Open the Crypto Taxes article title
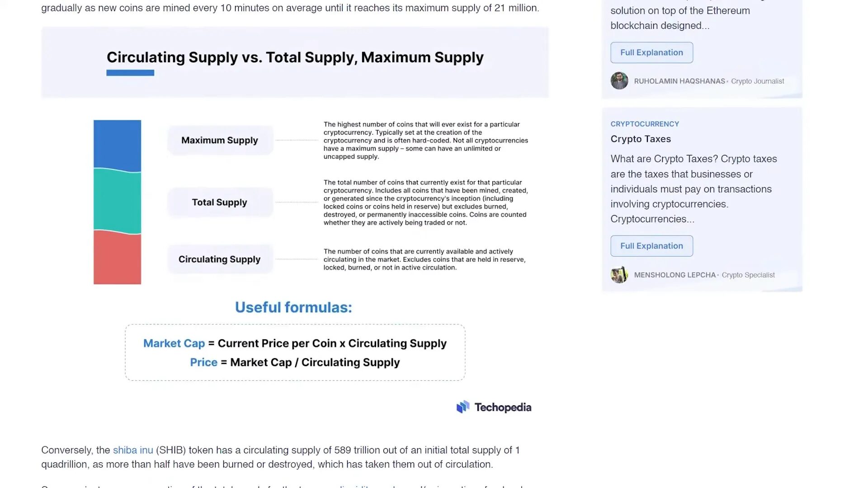The height and width of the screenshot is (488, 868). (x=641, y=139)
